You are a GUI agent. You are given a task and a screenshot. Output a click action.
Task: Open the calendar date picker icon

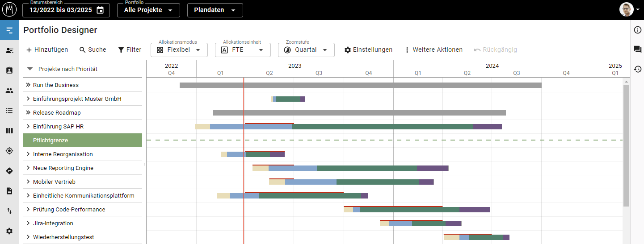pyautogui.click(x=100, y=10)
